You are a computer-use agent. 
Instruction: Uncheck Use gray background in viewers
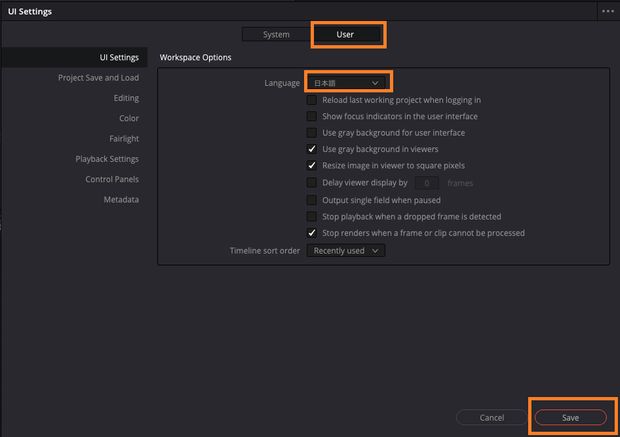(x=312, y=149)
